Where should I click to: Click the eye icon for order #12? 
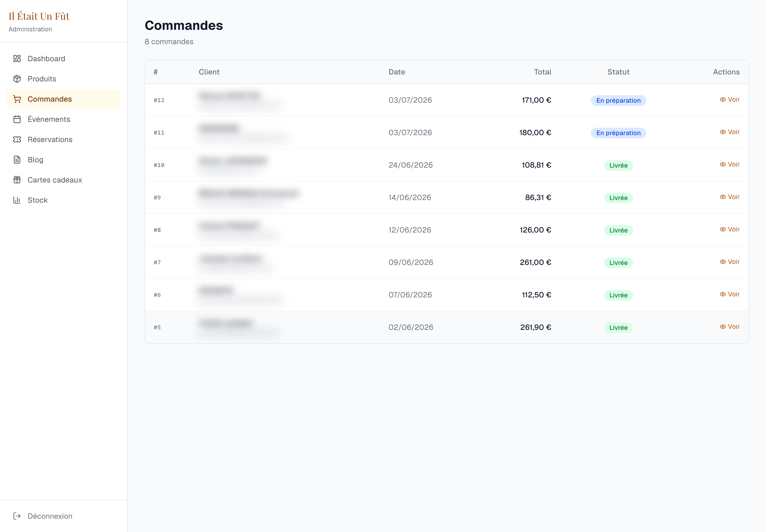point(723,100)
